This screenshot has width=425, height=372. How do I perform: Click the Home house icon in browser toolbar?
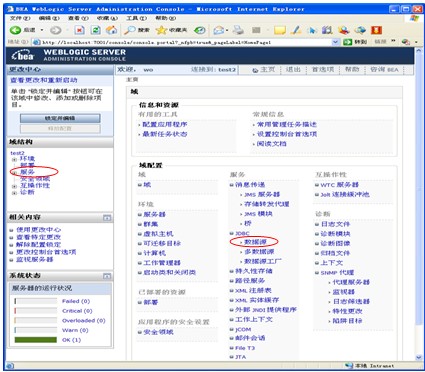point(111,30)
